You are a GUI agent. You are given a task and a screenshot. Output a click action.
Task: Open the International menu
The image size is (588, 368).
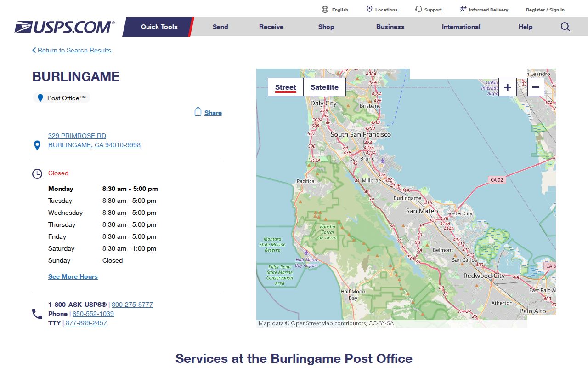click(x=461, y=27)
